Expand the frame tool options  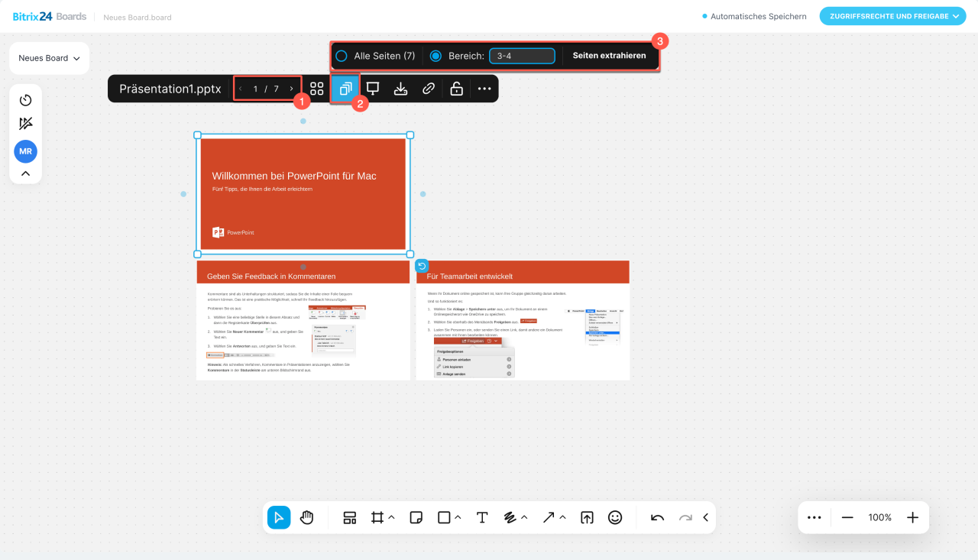(391, 517)
